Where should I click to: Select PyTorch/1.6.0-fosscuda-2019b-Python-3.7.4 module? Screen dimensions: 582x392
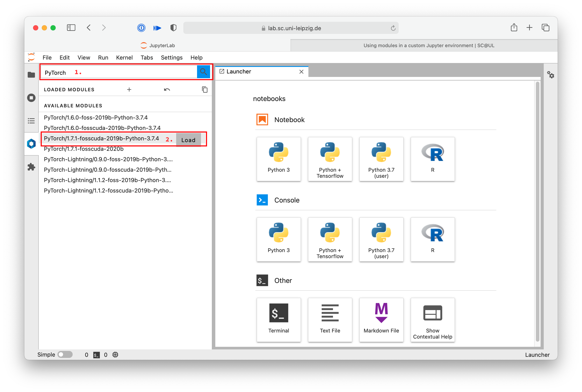click(102, 128)
